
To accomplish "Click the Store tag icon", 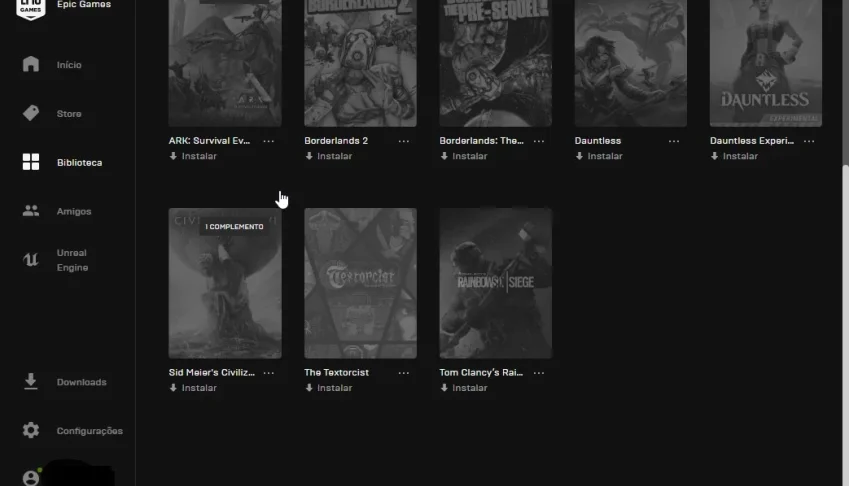I will tap(31, 113).
